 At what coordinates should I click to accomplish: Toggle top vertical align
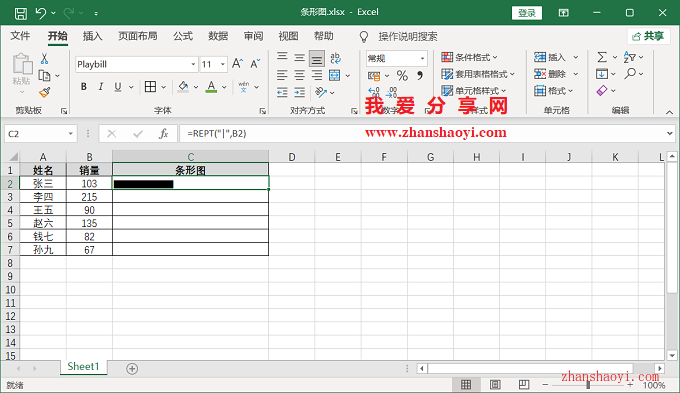282,57
